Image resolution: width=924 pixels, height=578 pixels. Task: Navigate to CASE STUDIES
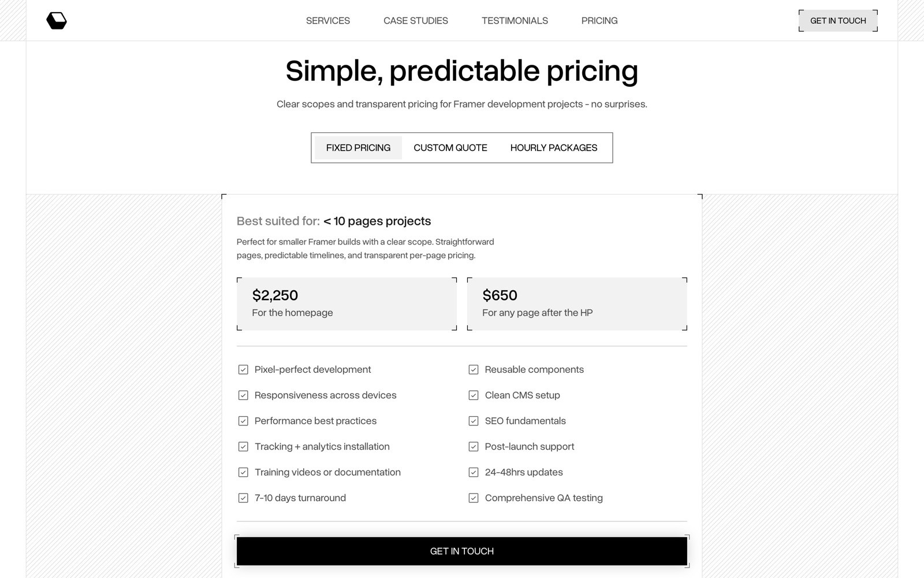(415, 20)
